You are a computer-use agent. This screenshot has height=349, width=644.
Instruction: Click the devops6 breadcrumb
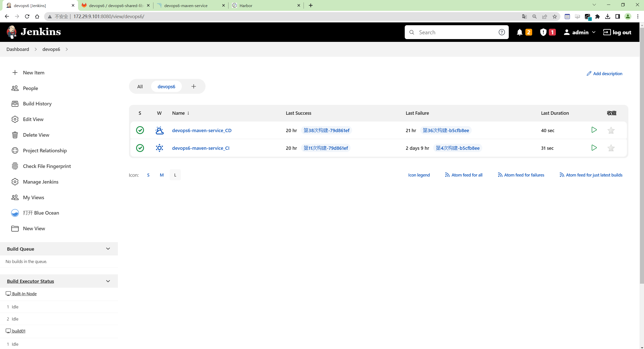[x=51, y=49]
